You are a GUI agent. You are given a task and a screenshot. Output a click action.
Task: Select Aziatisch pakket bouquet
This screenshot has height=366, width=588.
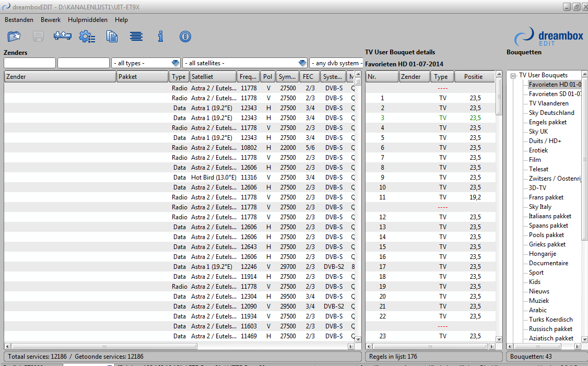551,338
